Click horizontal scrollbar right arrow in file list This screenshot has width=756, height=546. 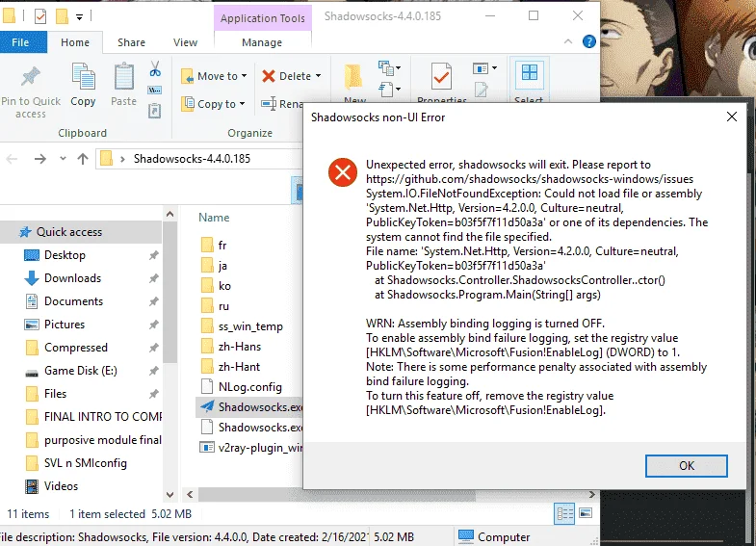point(592,494)
